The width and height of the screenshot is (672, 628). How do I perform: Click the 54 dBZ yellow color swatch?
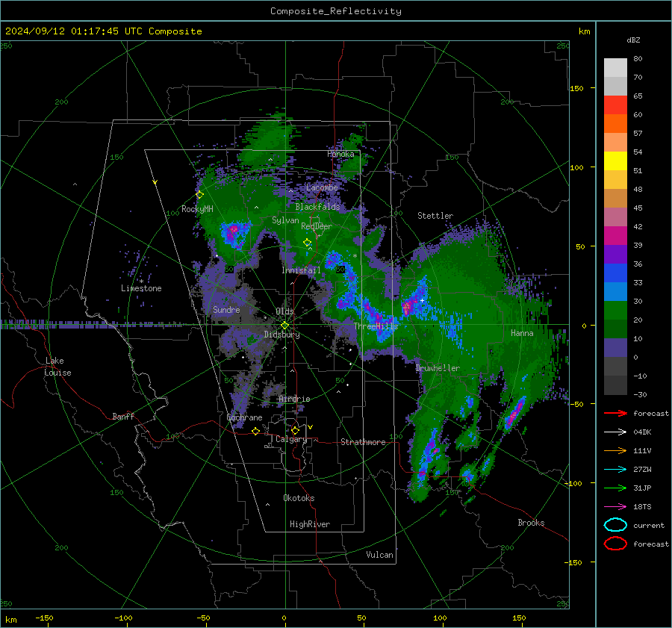pyautogui.click(x=615, y=161)
